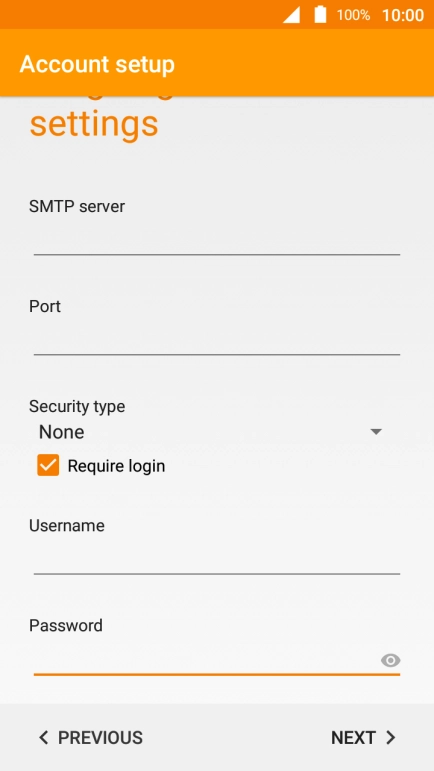434x771 pixels.
Task: Select the None security type value
Action: pyautogui.click(x=61, y=432)
